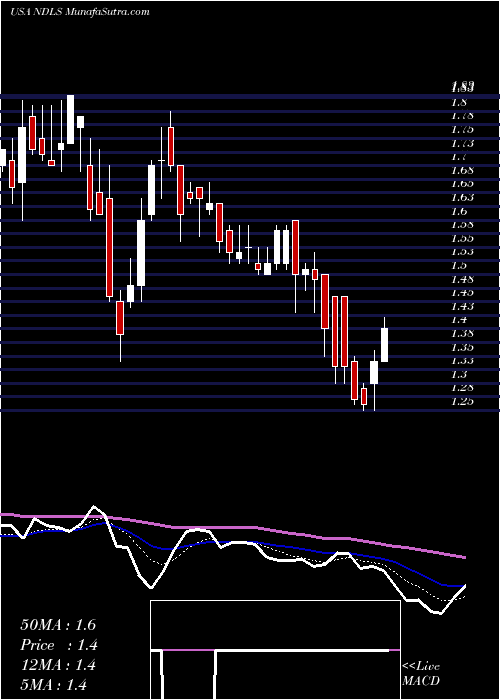The height and width of the screenshot is (700, 500).
Task: Select the 1.43 price level label
Action: click(463, 307)
